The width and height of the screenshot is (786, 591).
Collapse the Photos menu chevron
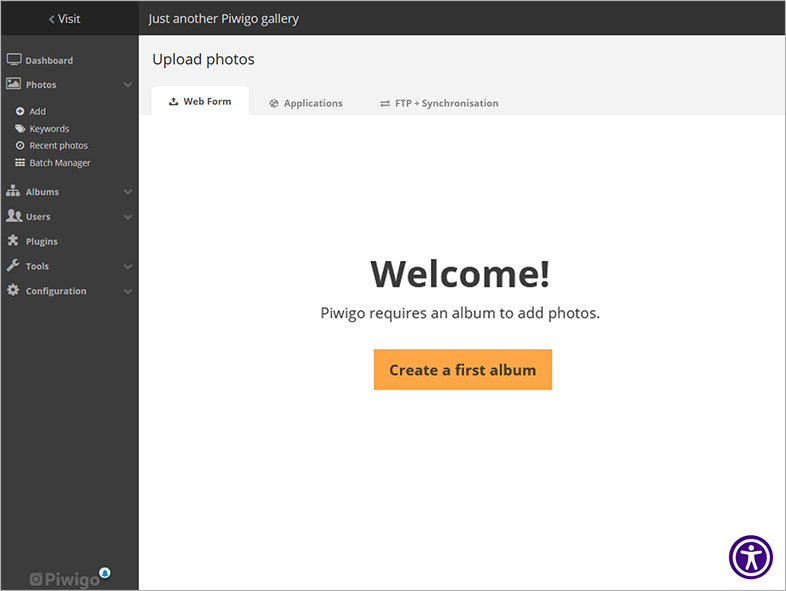[x=128, y=85]
